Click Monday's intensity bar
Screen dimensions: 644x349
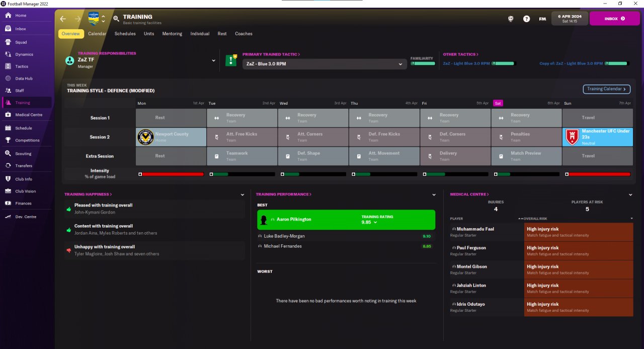click(171, 174)
